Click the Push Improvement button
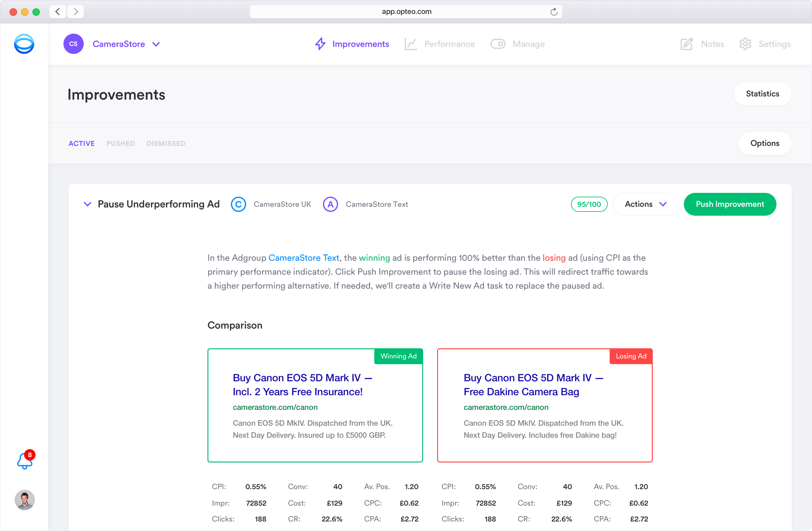 [x=730, y=204]
